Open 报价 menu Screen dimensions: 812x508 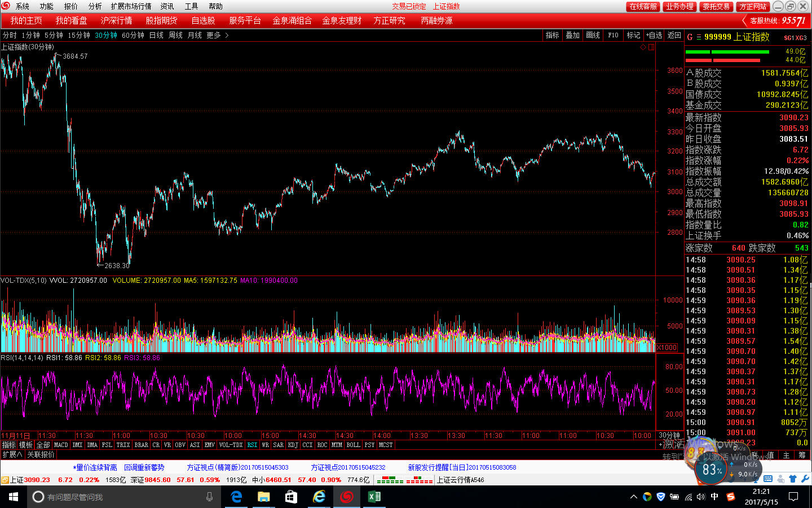point(71,6)
